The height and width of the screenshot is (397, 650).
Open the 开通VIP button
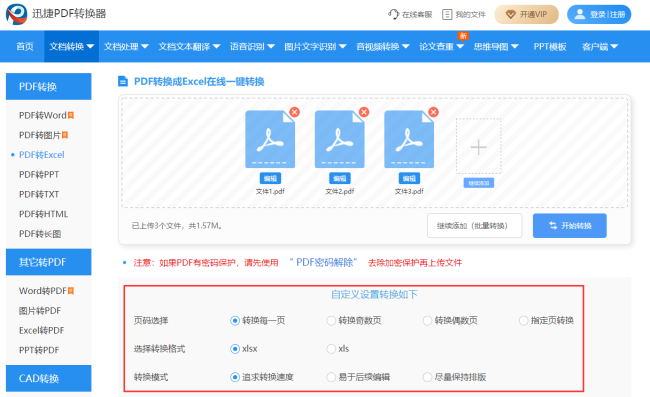tap(526, 15)
